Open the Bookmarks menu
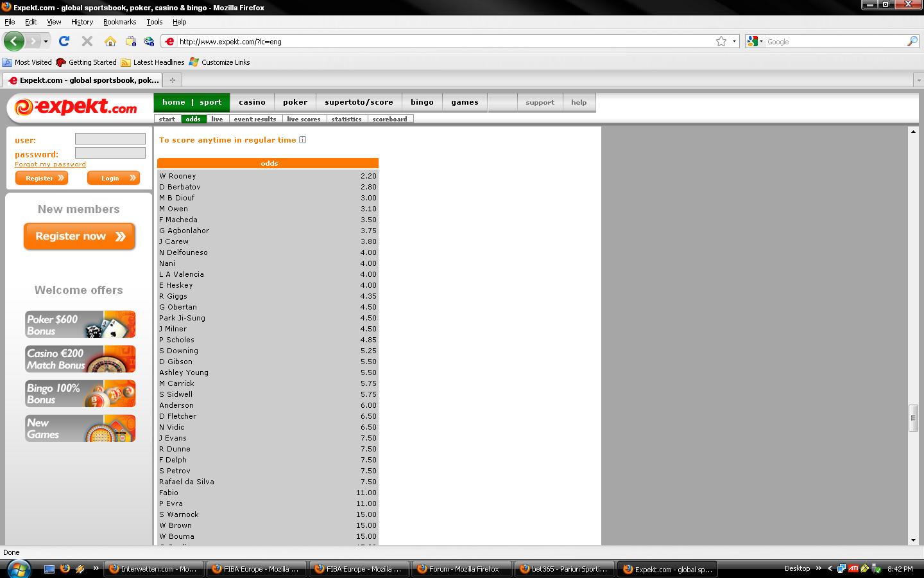 (x=120, y=22)
